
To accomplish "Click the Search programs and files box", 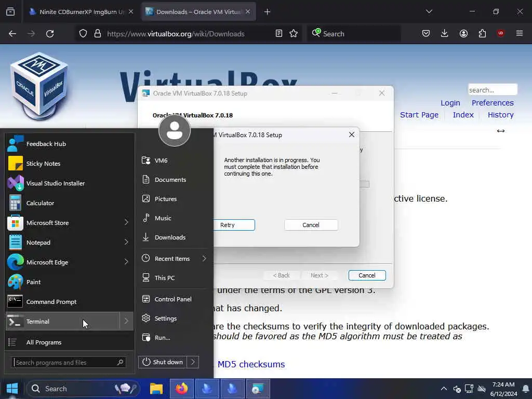I will (69, 362).
